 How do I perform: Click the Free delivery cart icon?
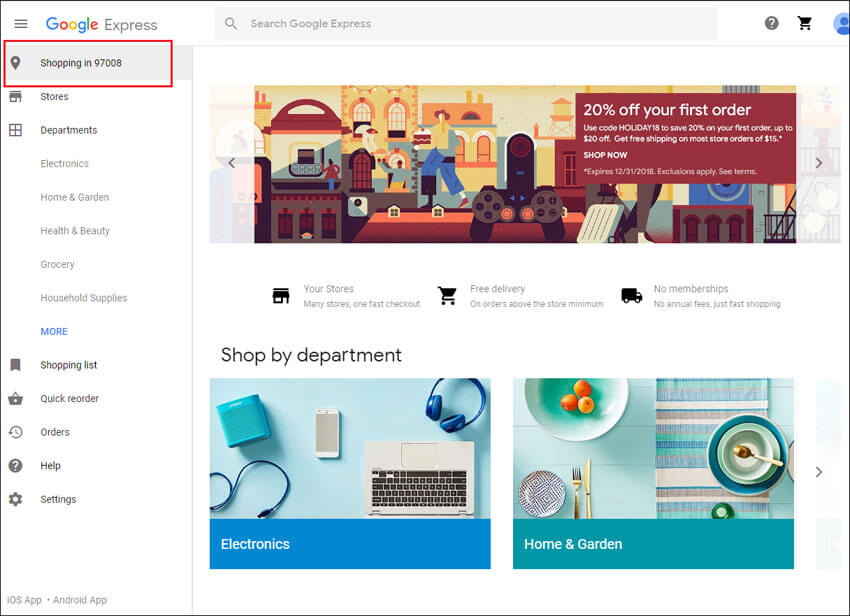(447, 296)
